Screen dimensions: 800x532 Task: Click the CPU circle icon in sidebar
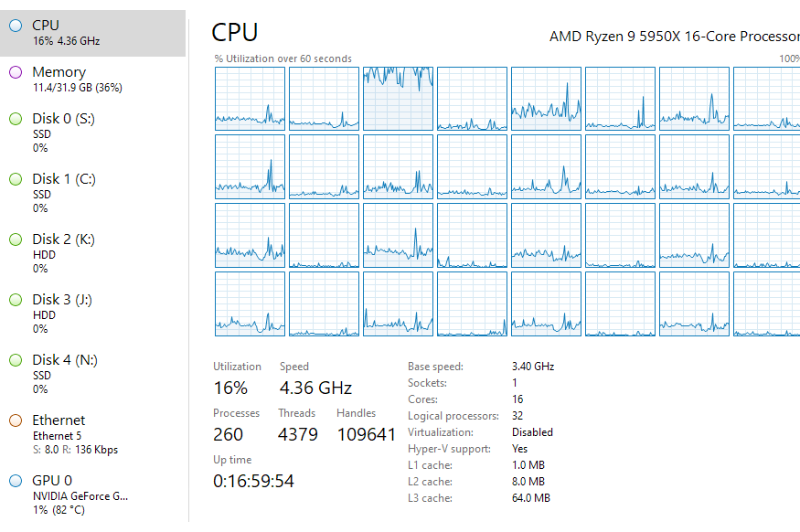click(x=15, y=26)
